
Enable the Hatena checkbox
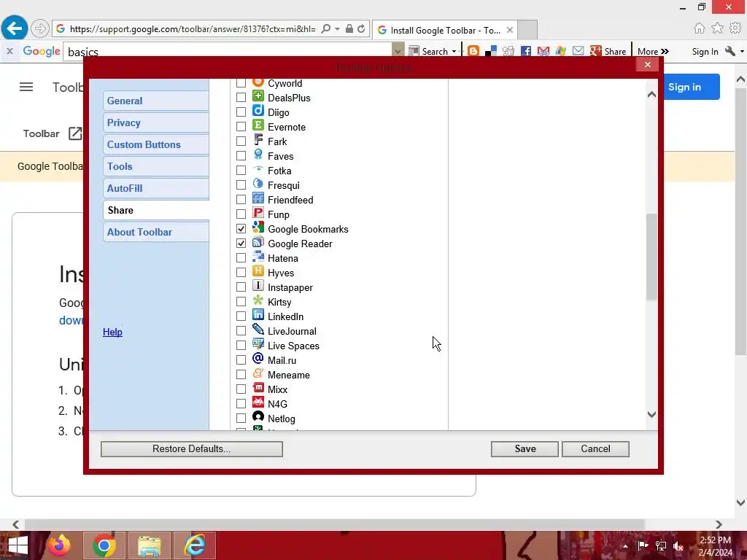pyautogui.click(x=241, y=258)
